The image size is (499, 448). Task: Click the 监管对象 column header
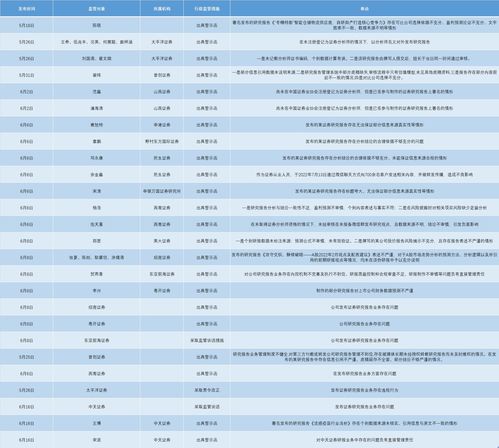pos(97,9)
